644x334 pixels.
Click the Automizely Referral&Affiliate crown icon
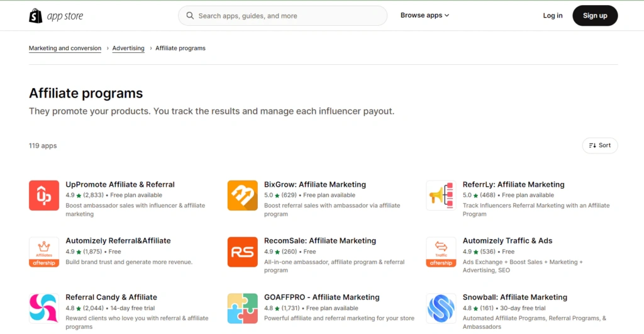coord(44,252)
